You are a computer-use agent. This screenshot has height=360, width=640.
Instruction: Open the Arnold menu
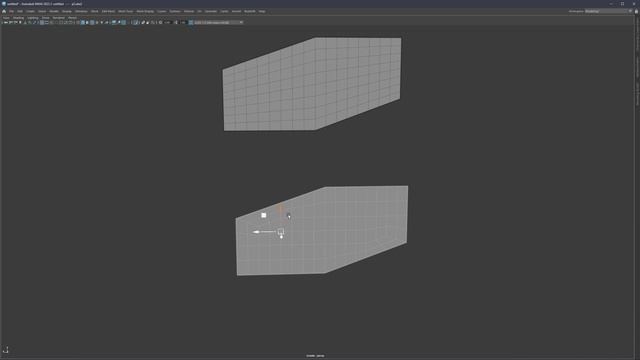pyautogui.click(x=236, y=11)
